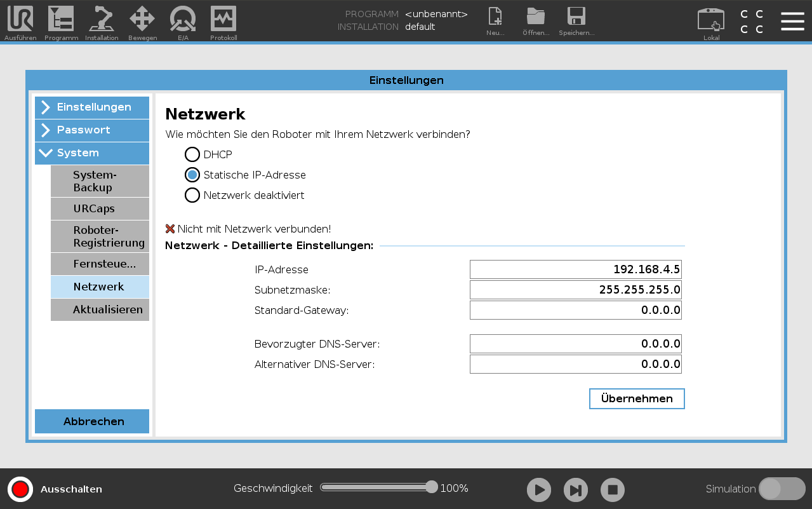Click the IP-Adresse input field

pyautogui.click(x=575, y=269)
